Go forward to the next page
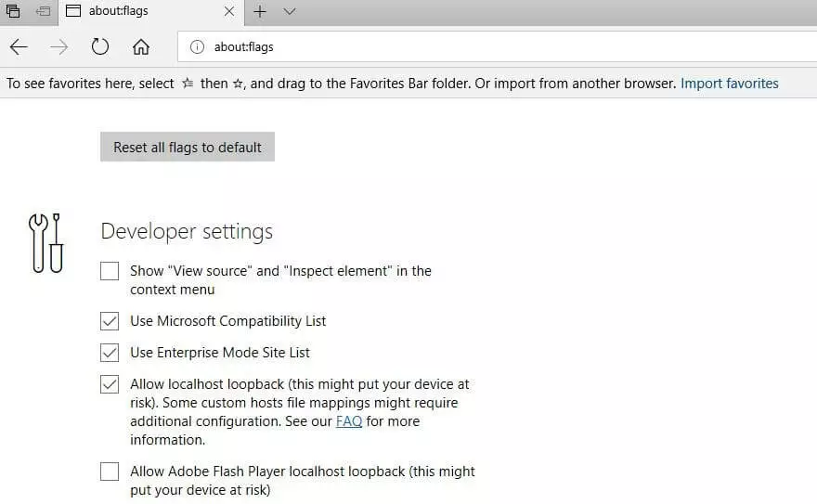 pyautogui.click(x=59, y=46)
